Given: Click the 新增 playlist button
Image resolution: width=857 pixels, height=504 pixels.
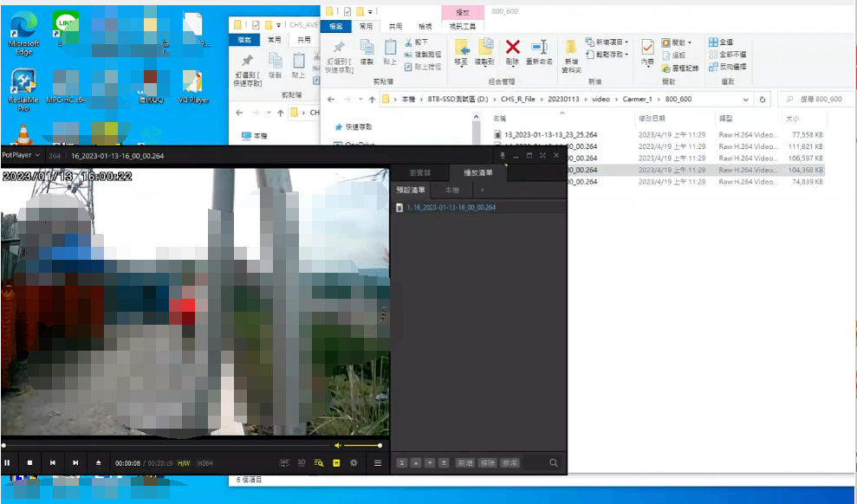Looking at the screenshot, I should [465, 463].
